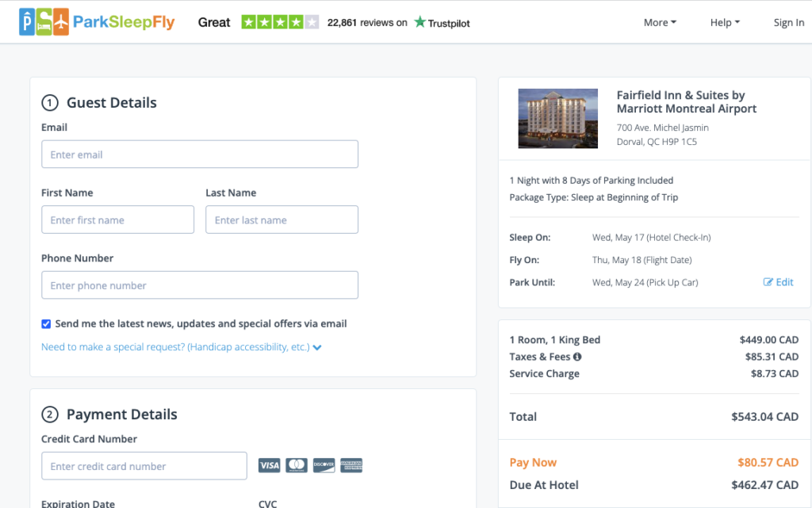Click the Email input field

pyautogui.click(x=200, y=155)
